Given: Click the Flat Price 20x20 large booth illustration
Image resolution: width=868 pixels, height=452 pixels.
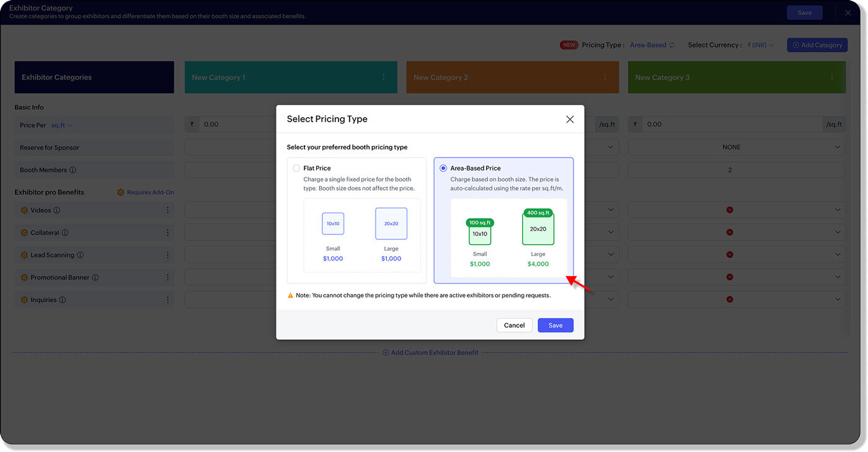Looking at the screenshot, I should 391,223.
